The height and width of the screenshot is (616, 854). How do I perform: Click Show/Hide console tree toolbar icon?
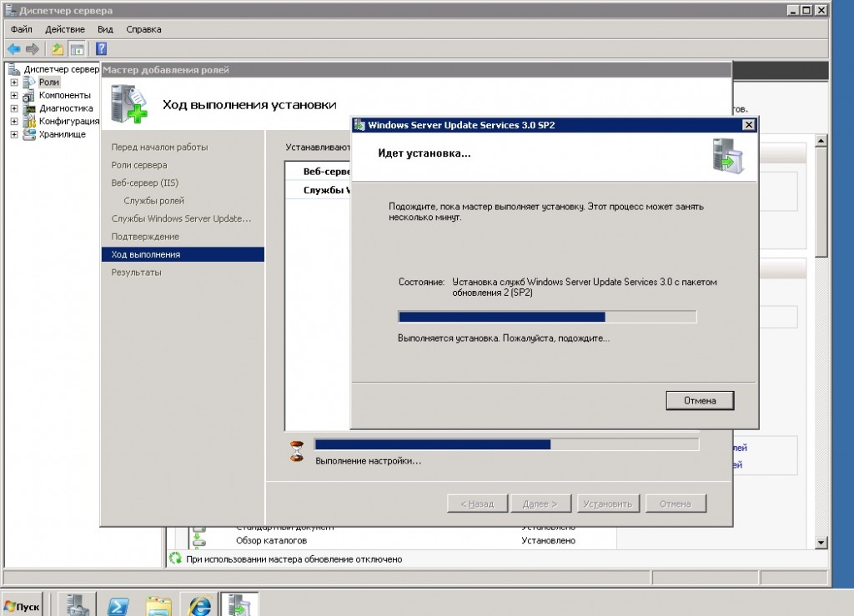78,49
